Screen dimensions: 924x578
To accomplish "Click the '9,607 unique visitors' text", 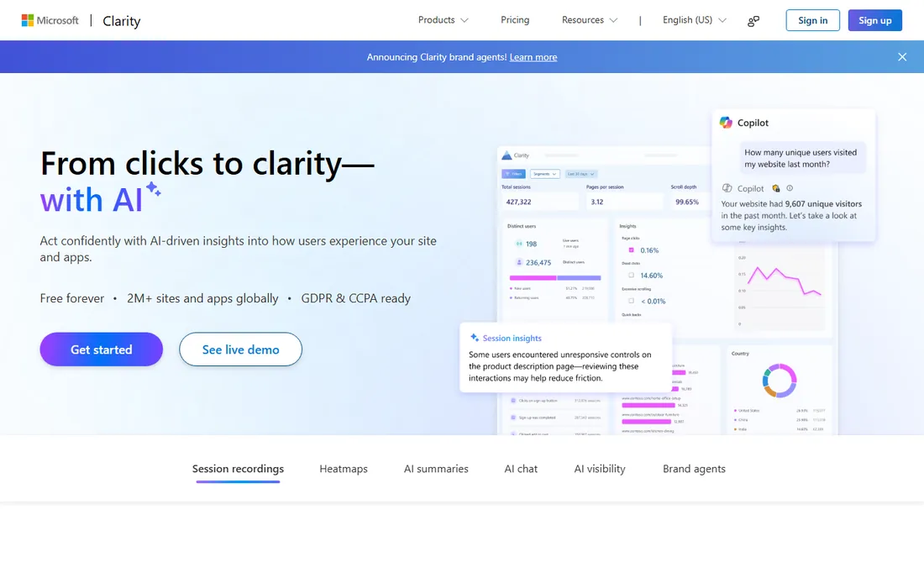I will (x=823, y=204).
